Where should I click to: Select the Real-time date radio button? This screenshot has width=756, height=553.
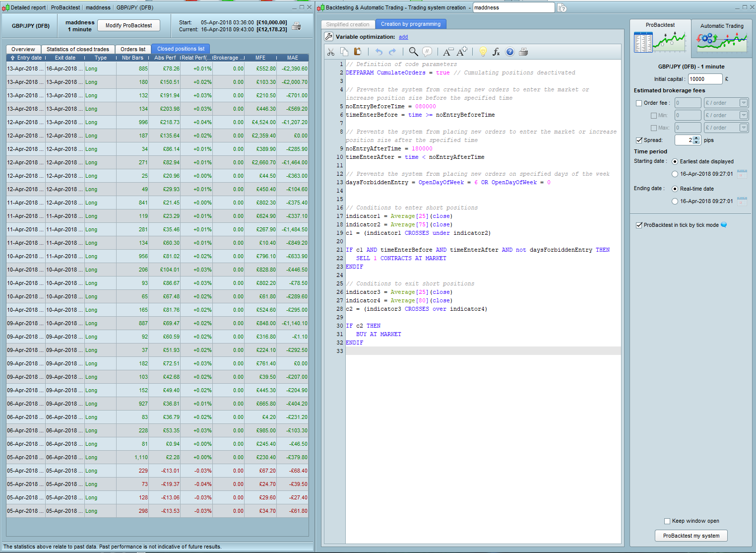pos(675,189)
